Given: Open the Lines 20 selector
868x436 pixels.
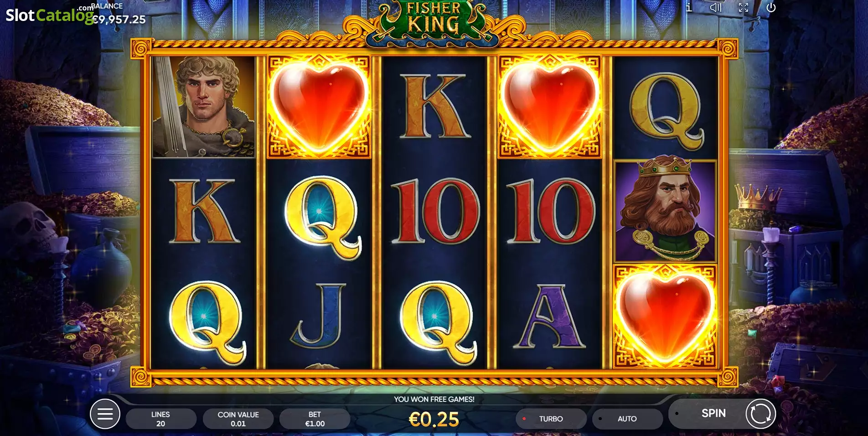Looking at the screenshot, I should [x=161, y=419].
